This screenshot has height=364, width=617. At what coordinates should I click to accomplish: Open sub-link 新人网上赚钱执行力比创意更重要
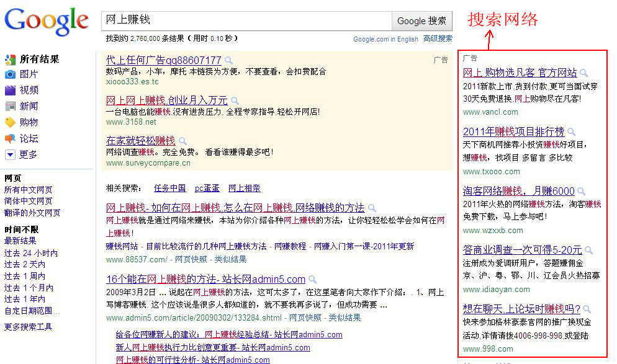[x=213, y=347]
